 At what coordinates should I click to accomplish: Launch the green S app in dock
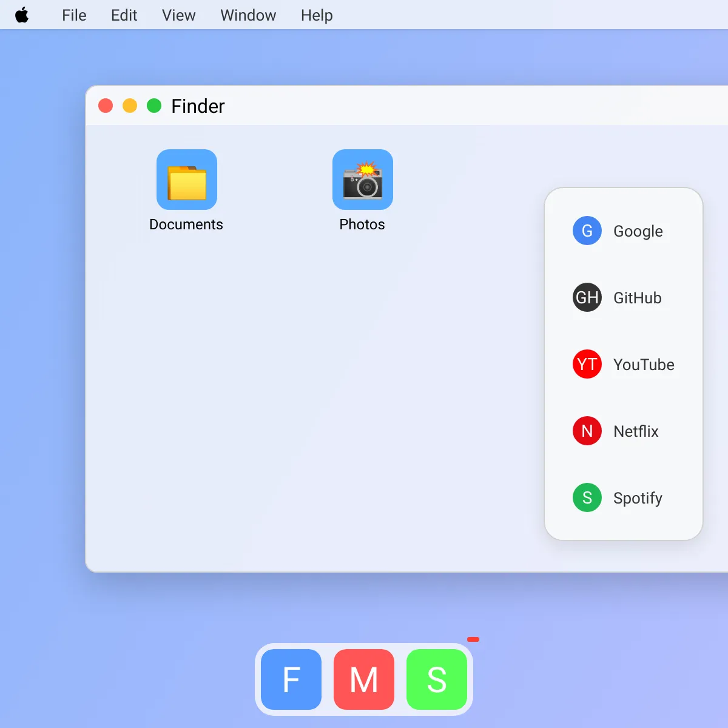point(437,679)
